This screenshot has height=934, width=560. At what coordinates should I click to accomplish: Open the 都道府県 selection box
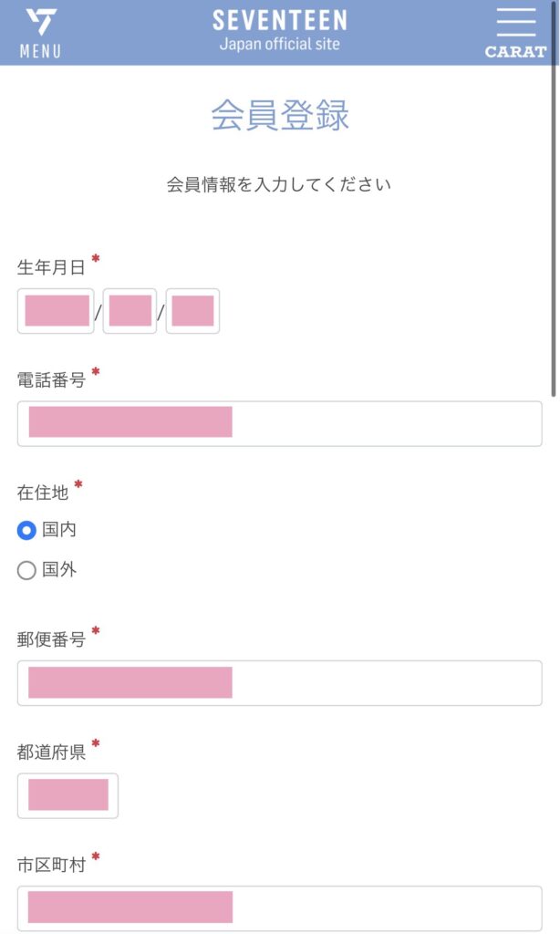[x=67, y=795]
